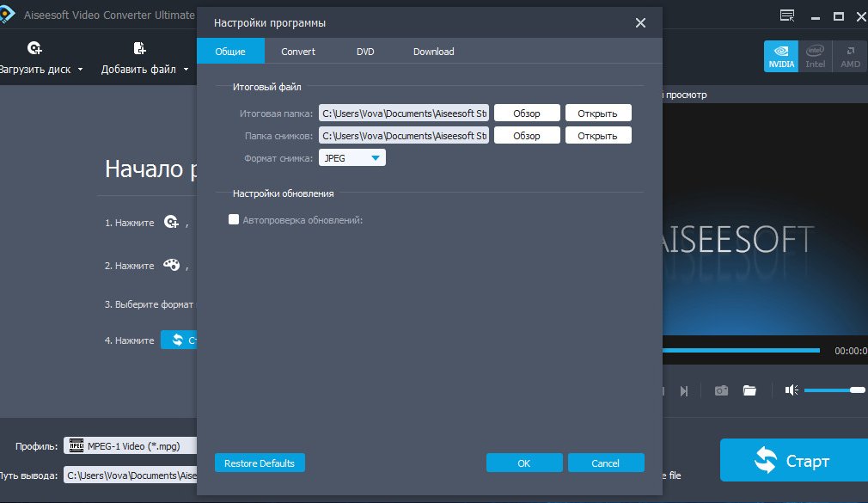Open the Профиль MPEG-1 Video dropdown
This screenshot has width=868, height=503.
130,446
